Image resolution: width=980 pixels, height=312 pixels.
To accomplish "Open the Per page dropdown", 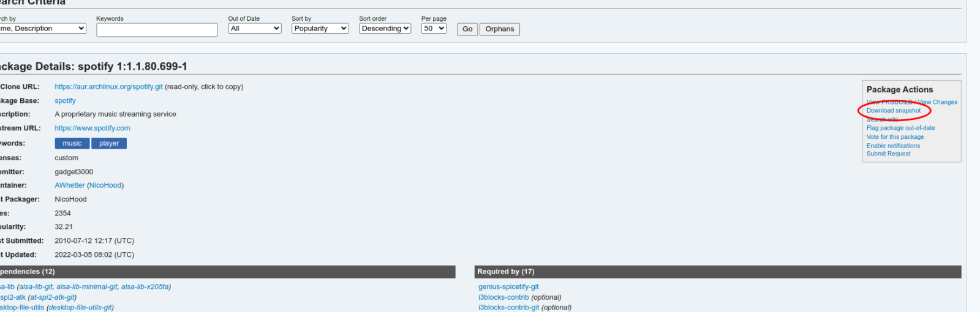I will [x=434, y=29].
